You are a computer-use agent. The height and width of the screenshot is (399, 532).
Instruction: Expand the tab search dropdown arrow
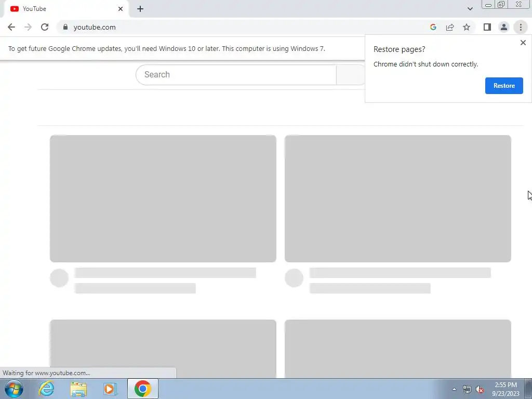click(x=470, y=9)
